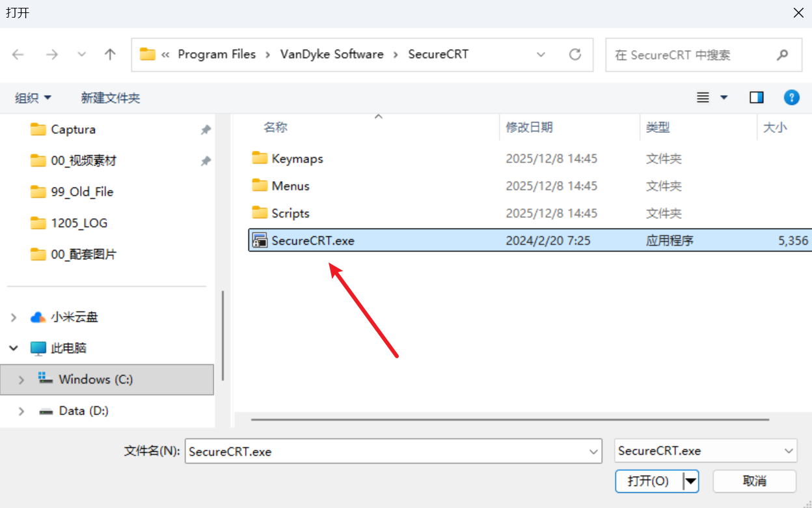The width and height of the screenshot is (812, 508).
Task: Toggle the preview pane
Action: click(x=756, y=98)
